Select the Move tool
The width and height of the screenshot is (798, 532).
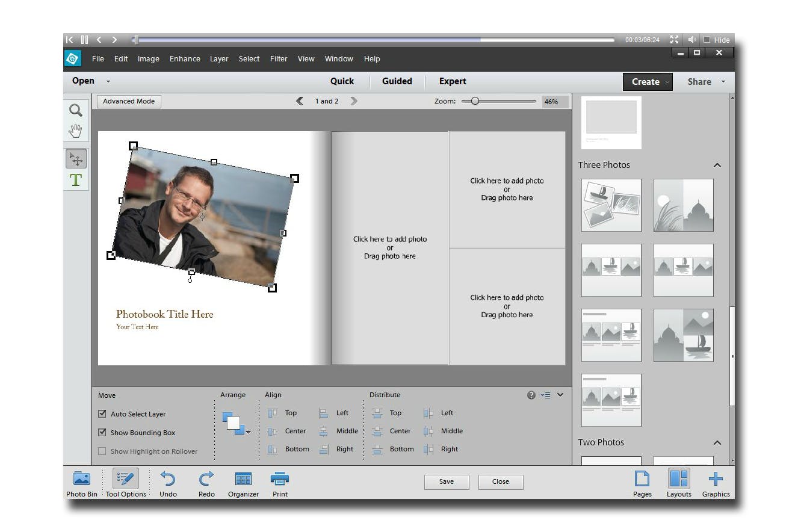click(x=76, y=159)
